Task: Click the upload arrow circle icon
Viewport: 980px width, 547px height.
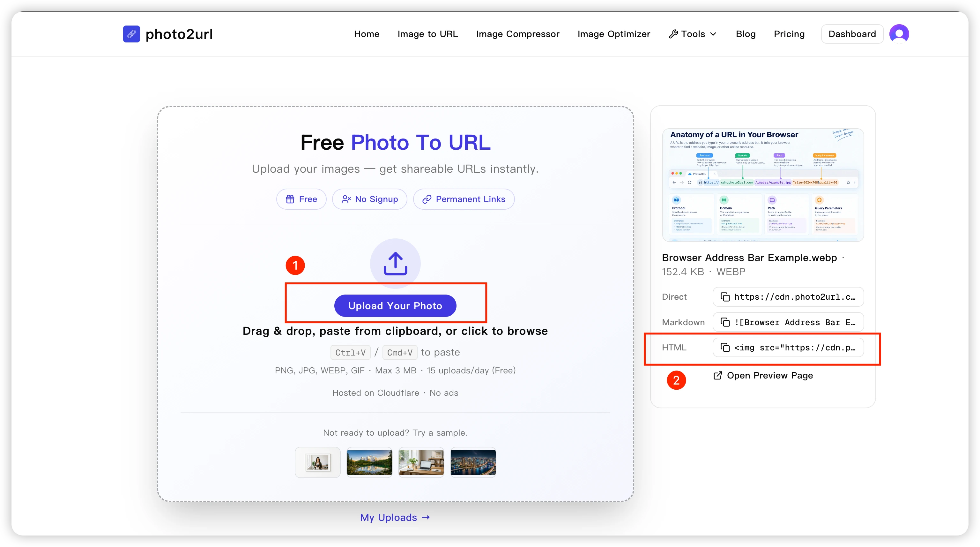Action: [395, 263]
